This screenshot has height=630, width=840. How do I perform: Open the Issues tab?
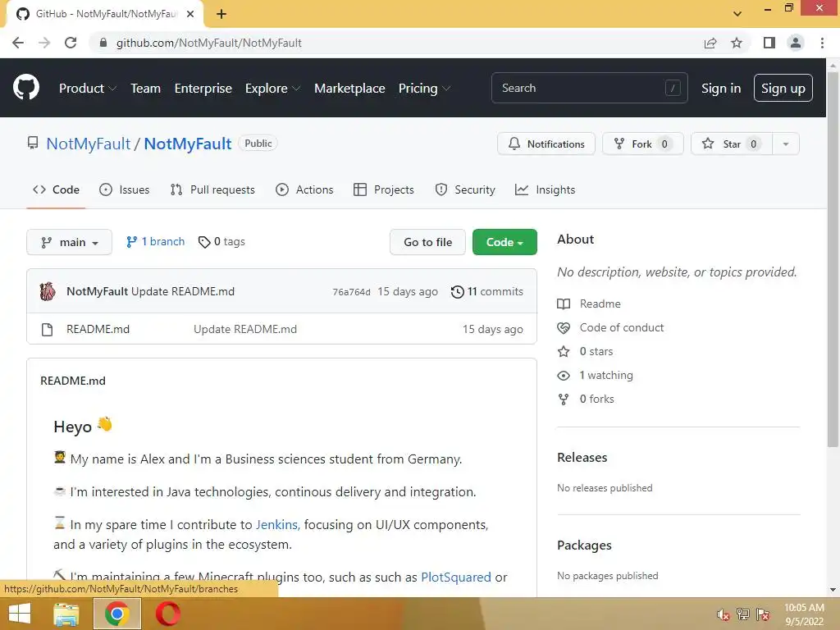[125, 189]
